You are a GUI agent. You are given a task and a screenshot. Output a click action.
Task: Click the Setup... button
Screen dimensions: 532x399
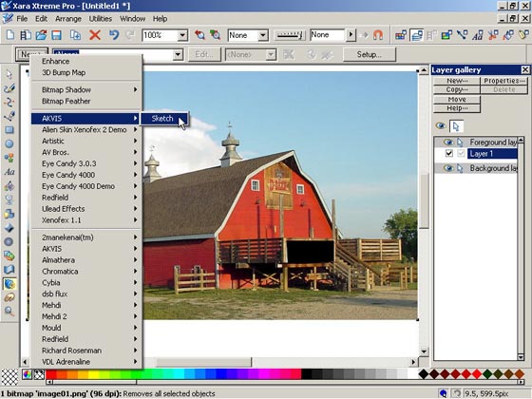coord(370,54)
